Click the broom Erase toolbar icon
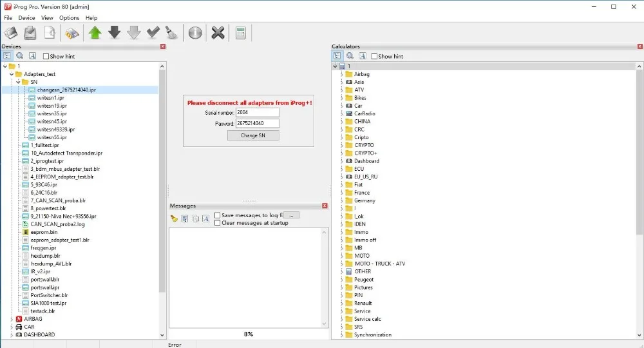This screenshot has width=644, height=348. coord(171,33)
